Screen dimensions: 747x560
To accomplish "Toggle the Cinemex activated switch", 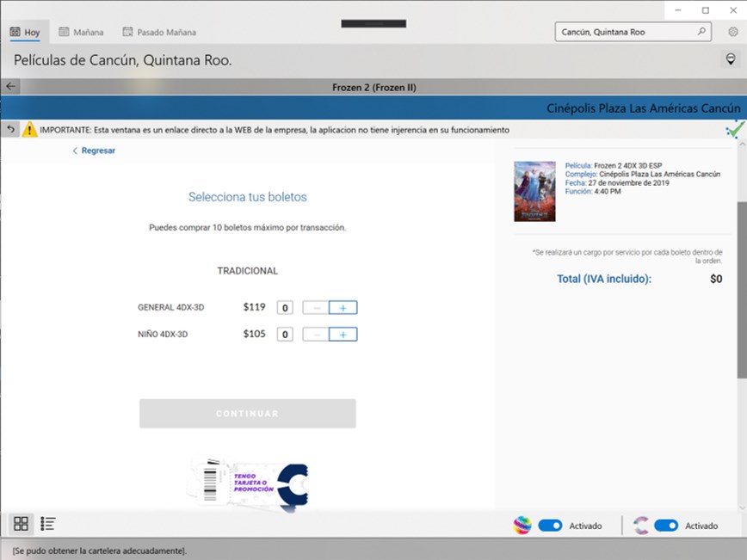I will click(x=550, y=526).
